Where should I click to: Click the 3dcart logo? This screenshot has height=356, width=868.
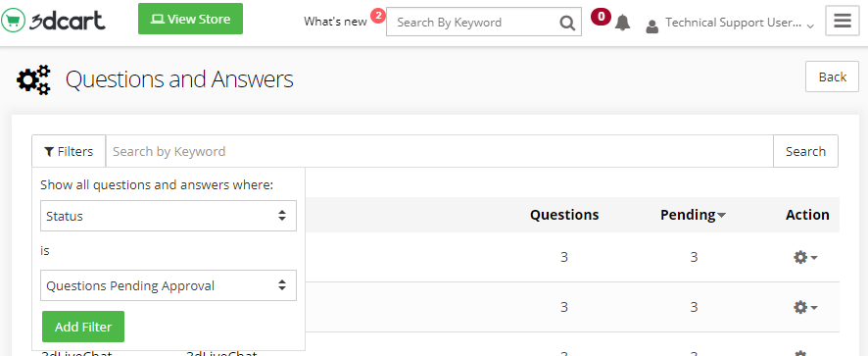pyautogui.click(x=53, y=21)
